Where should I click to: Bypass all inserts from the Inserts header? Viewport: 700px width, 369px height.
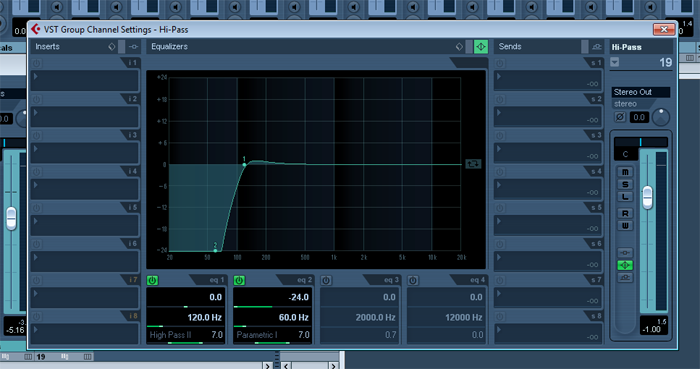[121, 46]
